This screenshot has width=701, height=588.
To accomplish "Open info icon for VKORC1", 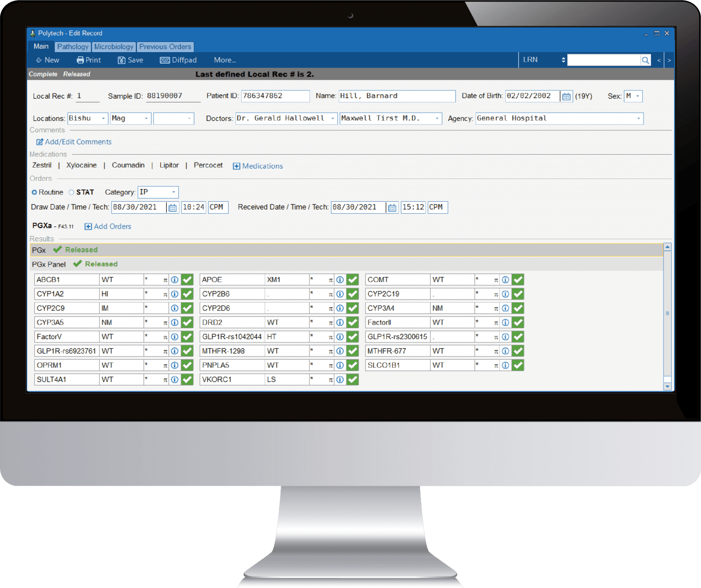I will coord(340,380).
